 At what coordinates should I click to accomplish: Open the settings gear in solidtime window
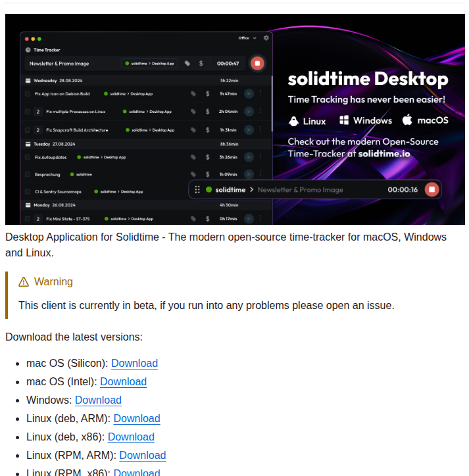tap(266, 38)
